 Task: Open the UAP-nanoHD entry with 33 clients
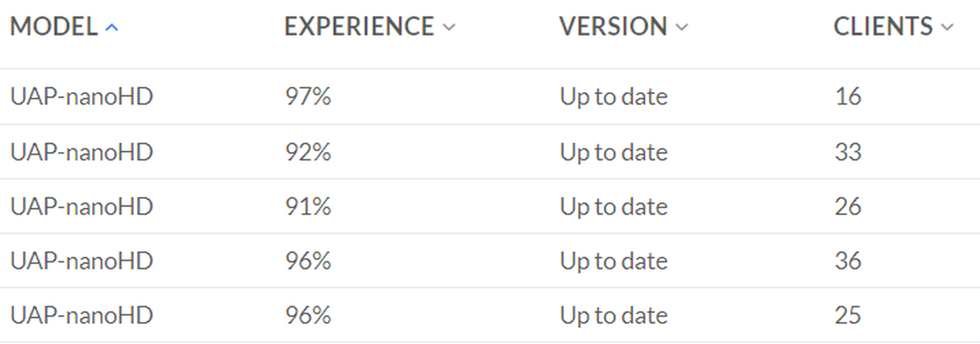(x=82, y=152)
